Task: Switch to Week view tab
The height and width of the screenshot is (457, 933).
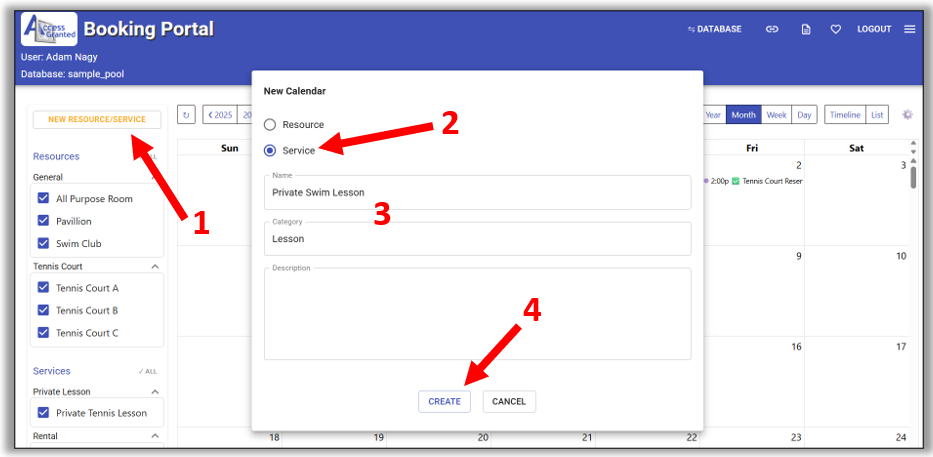Action: [x=776, y=115]
